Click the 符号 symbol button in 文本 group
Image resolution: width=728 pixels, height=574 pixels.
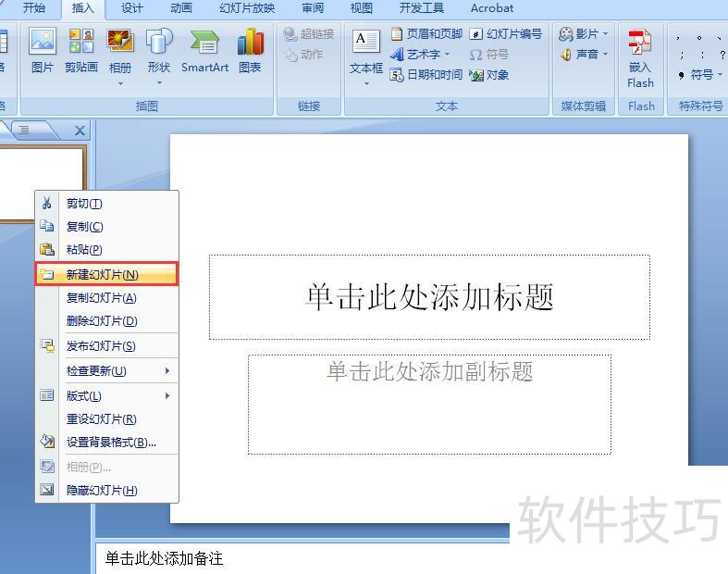[489, 55]
